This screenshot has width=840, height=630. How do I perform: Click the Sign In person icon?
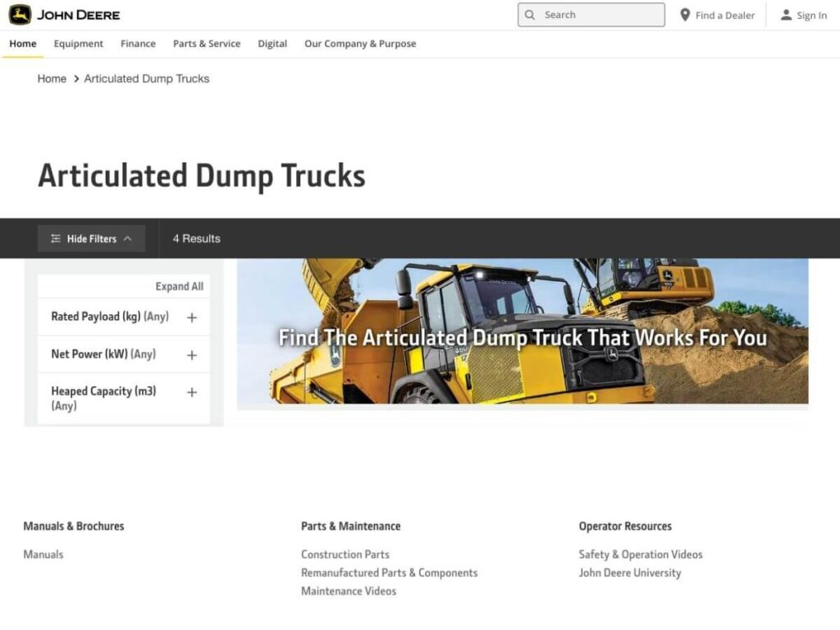pos(786,15)
